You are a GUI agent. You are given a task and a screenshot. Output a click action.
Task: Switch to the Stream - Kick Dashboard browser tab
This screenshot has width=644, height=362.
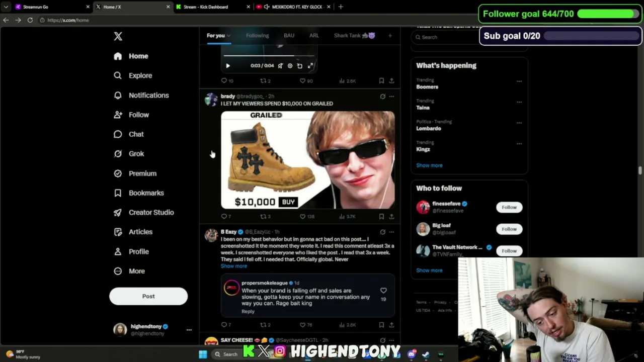[x=212, y=7]
